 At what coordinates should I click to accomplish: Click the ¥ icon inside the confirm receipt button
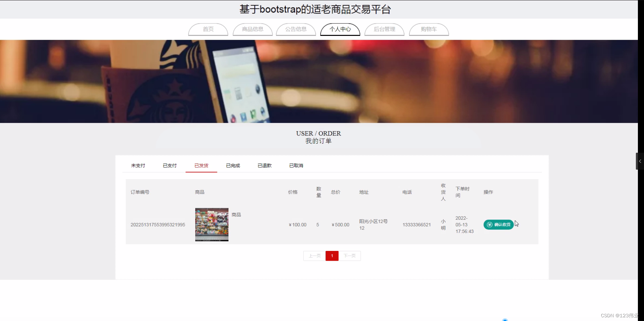[x=489, y=224]
